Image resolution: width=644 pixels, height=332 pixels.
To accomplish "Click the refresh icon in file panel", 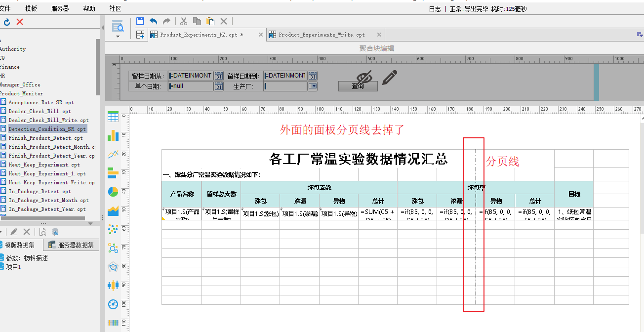I will click(7, 22).
